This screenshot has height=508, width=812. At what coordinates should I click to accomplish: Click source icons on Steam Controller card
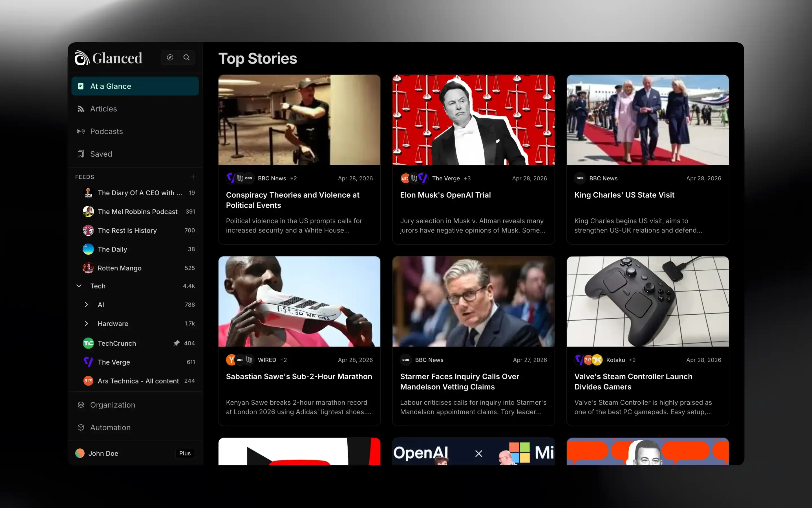point(588,360)
